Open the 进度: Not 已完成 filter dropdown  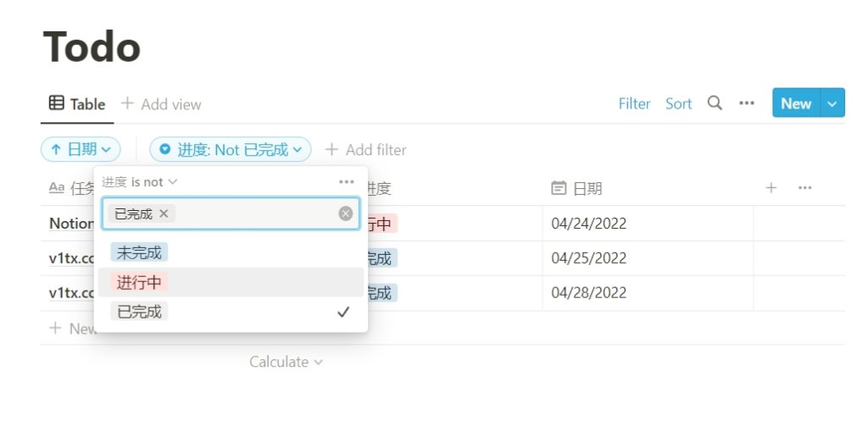pyautogui.click(x=231, y=149)
